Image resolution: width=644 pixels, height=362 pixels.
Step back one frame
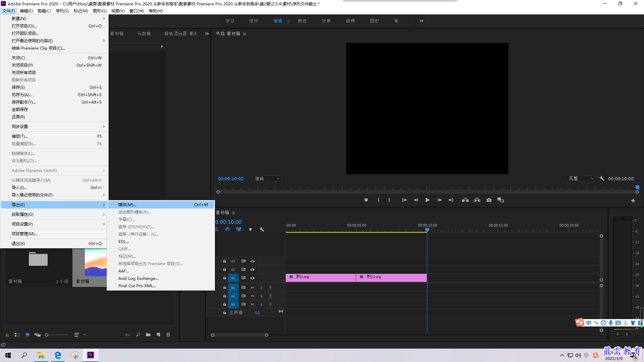click(416, 200)
